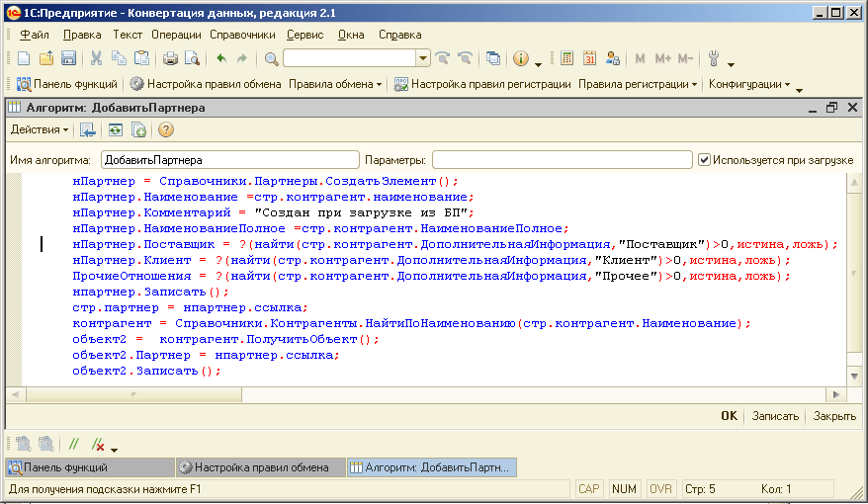This screenshot has width=868, height=504.
Task: Open the search combo box arrow
Action: click(423, 58)
